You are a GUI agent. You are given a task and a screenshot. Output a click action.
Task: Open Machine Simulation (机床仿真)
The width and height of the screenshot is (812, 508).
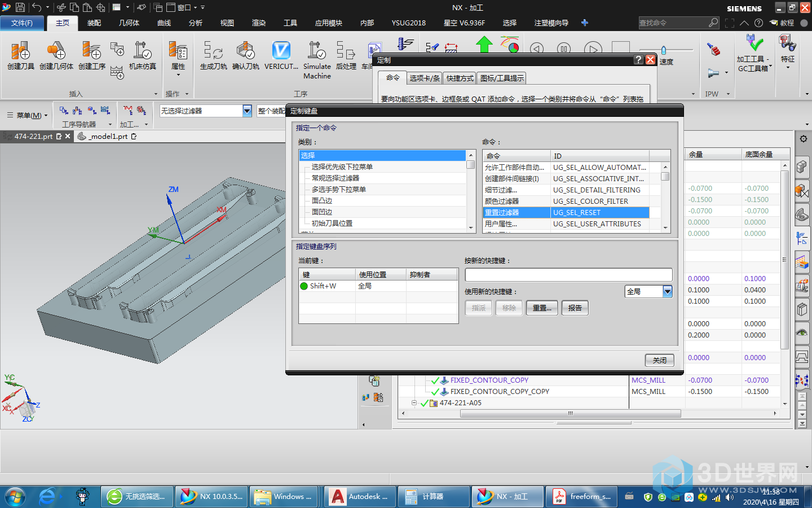click(x=142, y=55)
